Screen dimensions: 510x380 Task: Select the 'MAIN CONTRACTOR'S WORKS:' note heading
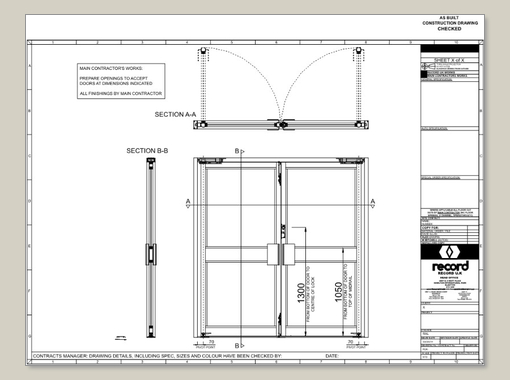tap(111, 68)
